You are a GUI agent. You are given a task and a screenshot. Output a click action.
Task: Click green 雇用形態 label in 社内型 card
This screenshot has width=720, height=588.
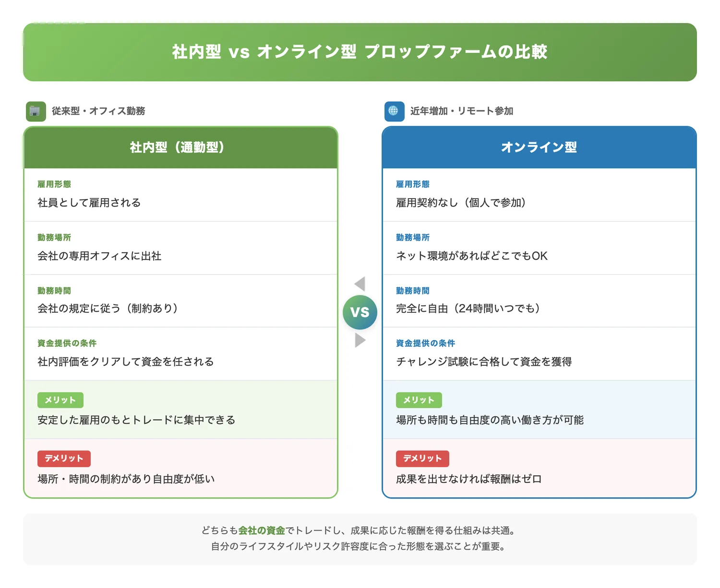click(x=54, y=184)
